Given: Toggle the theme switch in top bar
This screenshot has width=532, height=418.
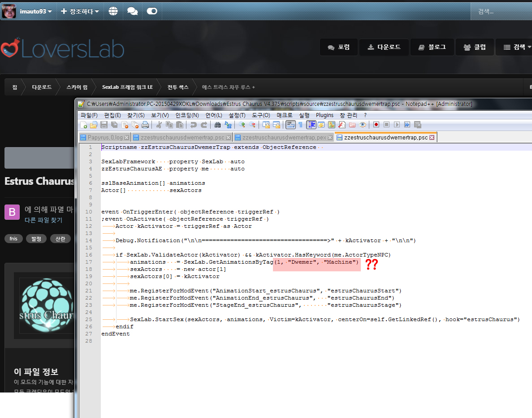Looking at the screenshot, I should pyautogui.click(x=152, y=11).
